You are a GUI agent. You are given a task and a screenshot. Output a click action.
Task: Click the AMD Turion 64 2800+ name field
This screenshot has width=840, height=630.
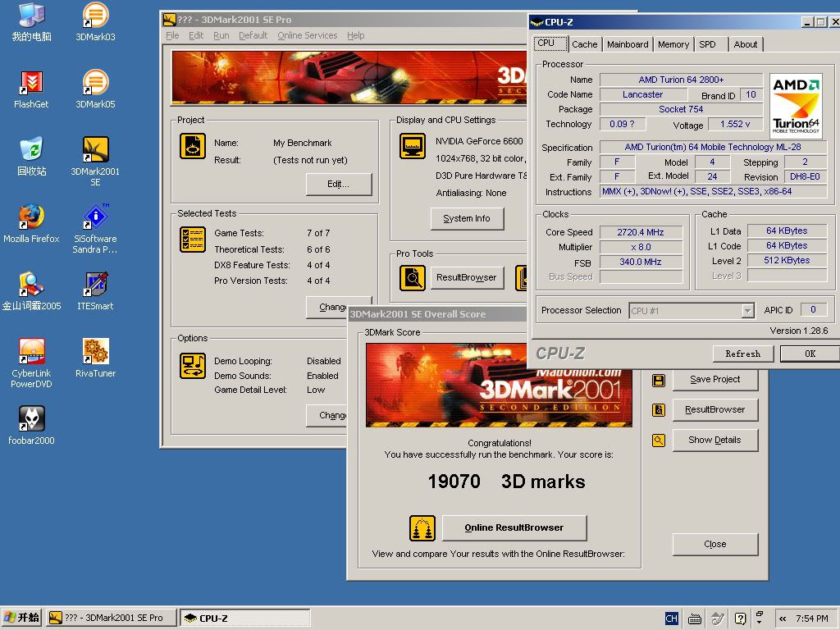pos(681,80)
